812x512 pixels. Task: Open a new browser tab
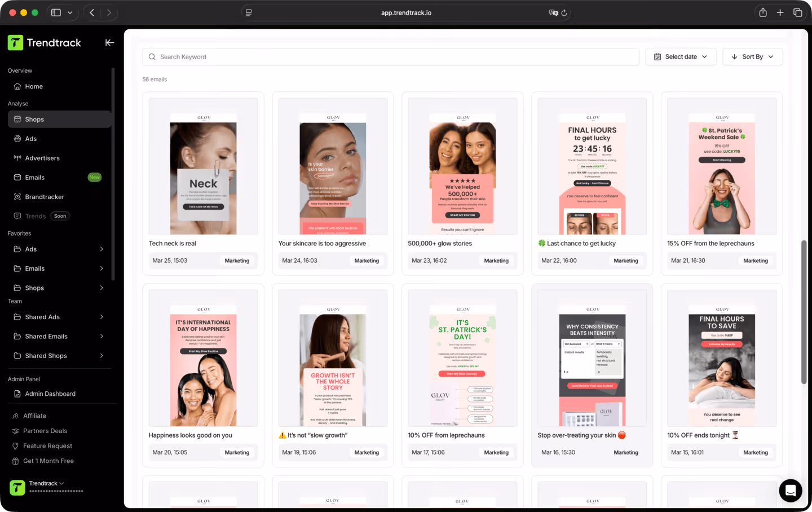click(x=780, y=12)
